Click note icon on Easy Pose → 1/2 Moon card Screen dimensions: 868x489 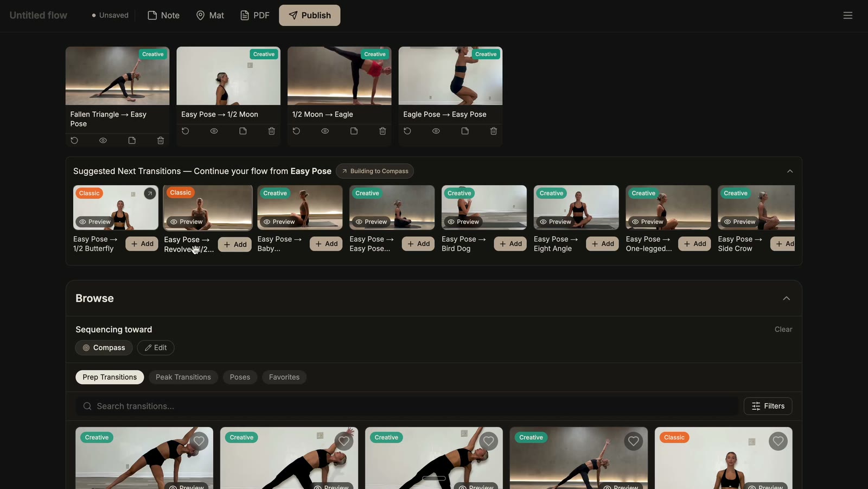243,131
